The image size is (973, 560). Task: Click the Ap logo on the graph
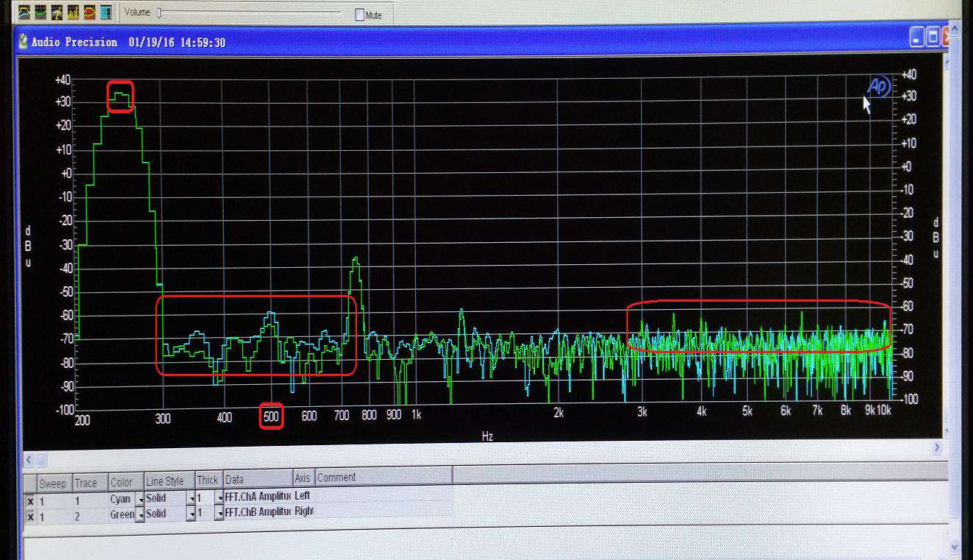879,87
